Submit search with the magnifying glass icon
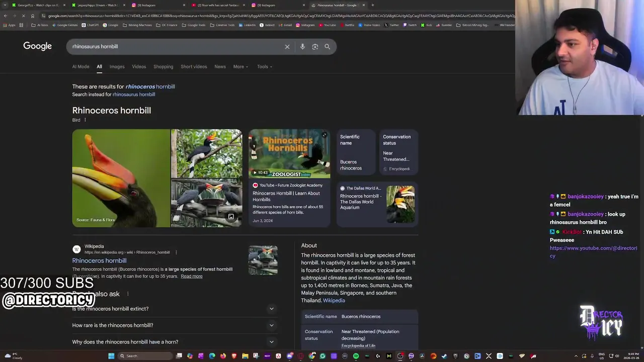The height and width of the screenshot is (362, 644). 328,47
